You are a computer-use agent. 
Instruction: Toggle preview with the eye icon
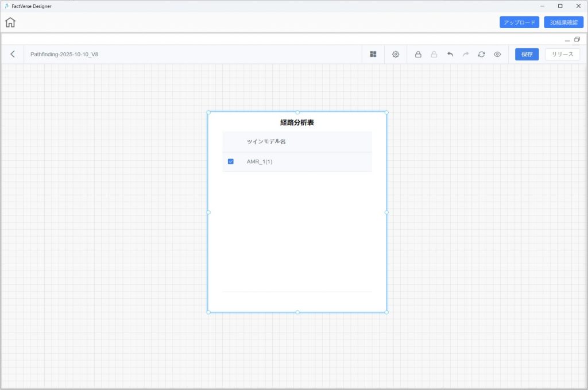click(x=497, y=54)
